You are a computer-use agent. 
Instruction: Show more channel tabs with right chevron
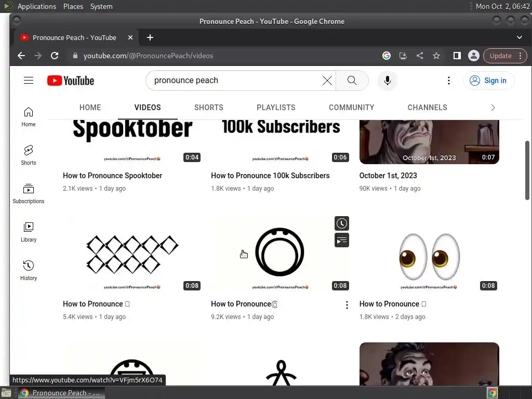[x=493, y=108]
